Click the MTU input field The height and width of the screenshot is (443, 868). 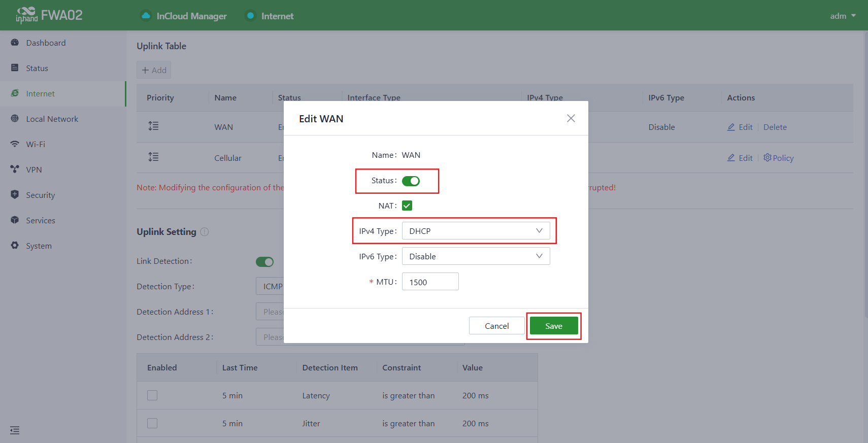pyautogui.click(x=430, y=282)
